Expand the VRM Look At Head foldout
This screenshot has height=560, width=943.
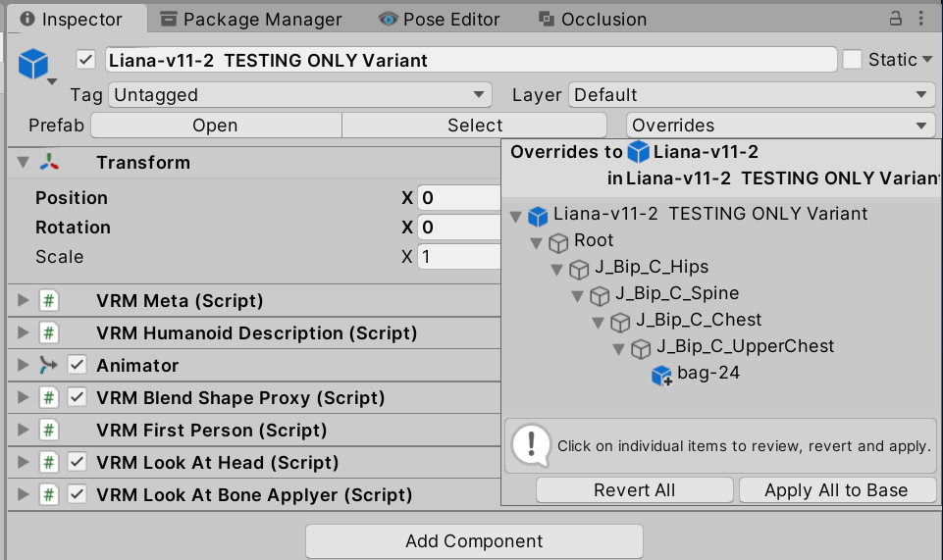[23, 463]
